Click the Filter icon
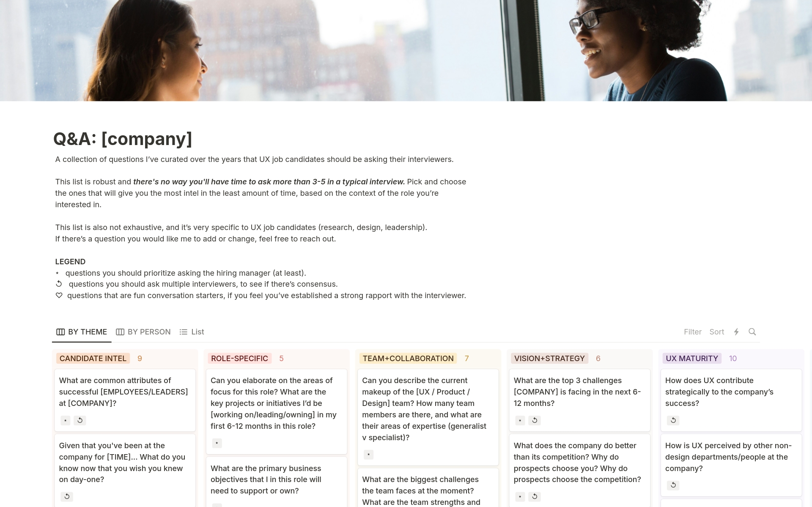The image size is (812, 507). (x=693, y=331)
